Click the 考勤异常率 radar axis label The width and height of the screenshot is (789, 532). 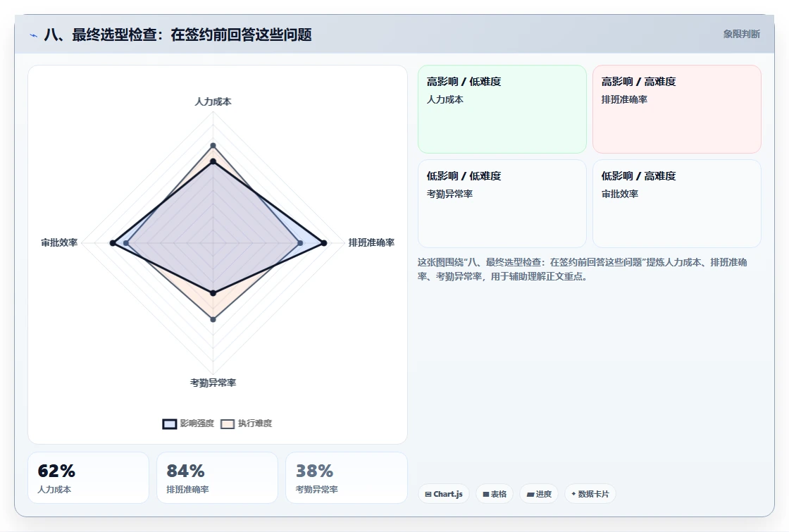(x=213, y=383)
